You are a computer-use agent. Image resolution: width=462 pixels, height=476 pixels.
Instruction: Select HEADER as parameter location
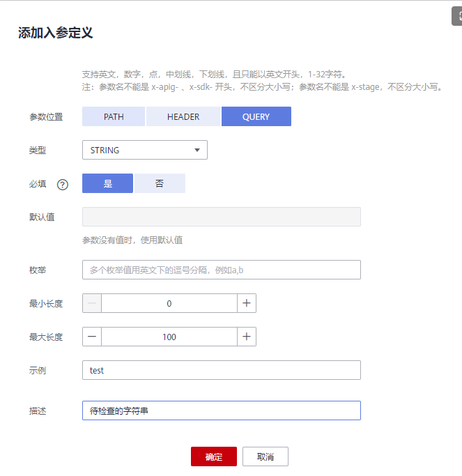click(183, 116)
